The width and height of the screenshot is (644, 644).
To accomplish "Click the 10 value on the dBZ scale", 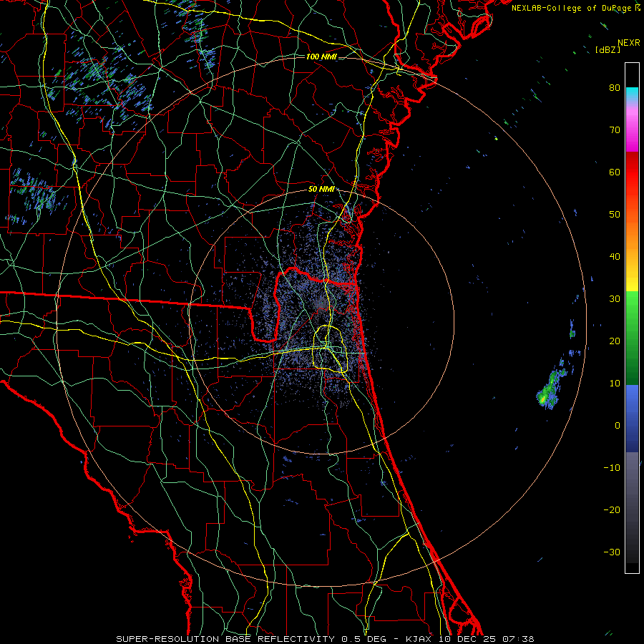I will [x=615, y=384].
